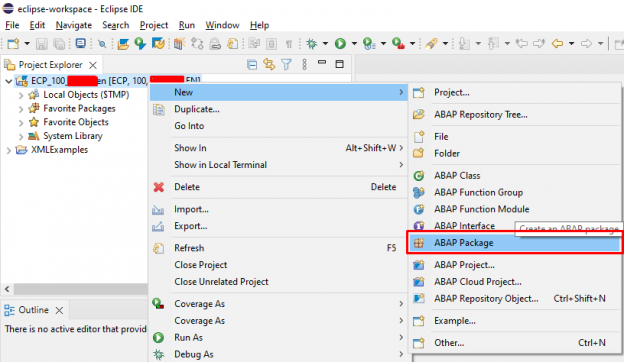Expand the System Library node
This screenshot has height=362, width=624.
(21, 136)
